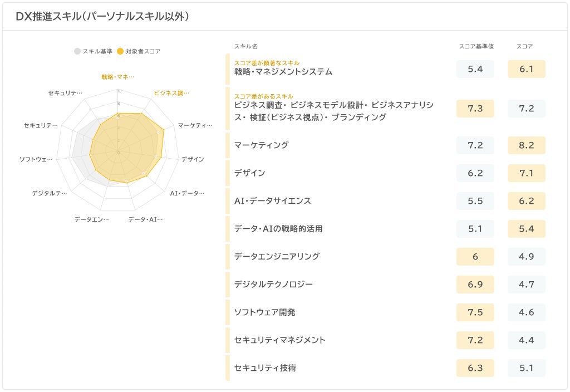Click the ソフトウェ… radar chart label
The width and height of the screenshot is (570, 392).
36,159
